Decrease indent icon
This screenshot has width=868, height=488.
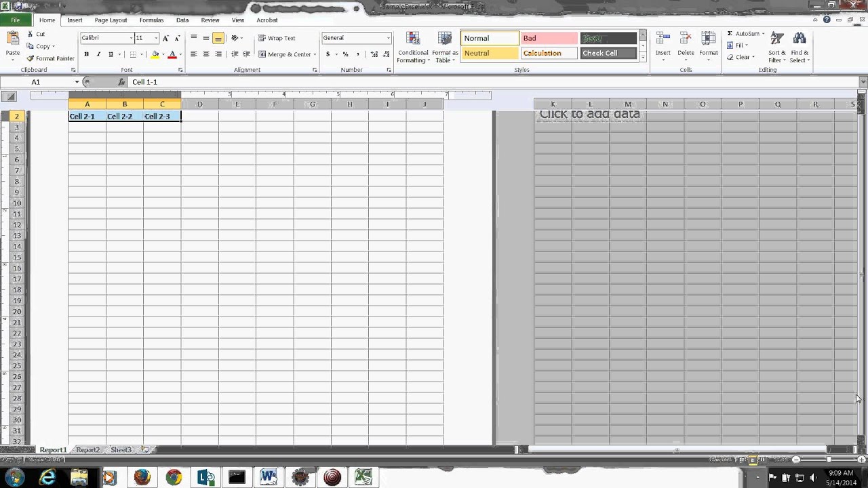tap(235, 54)
